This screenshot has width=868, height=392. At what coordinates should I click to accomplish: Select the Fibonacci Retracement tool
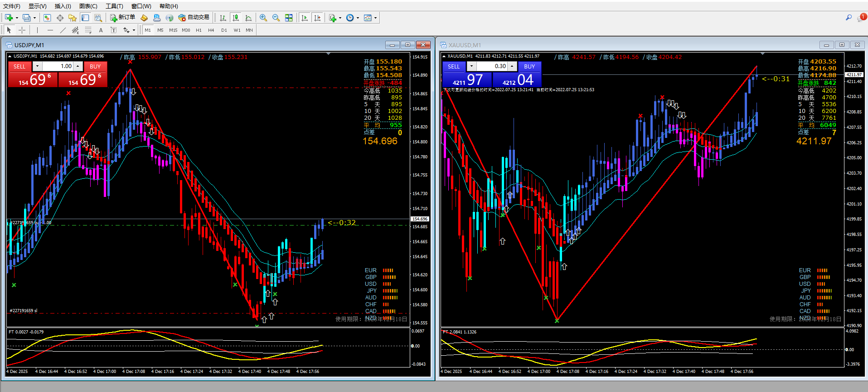[x=88, y=30]
